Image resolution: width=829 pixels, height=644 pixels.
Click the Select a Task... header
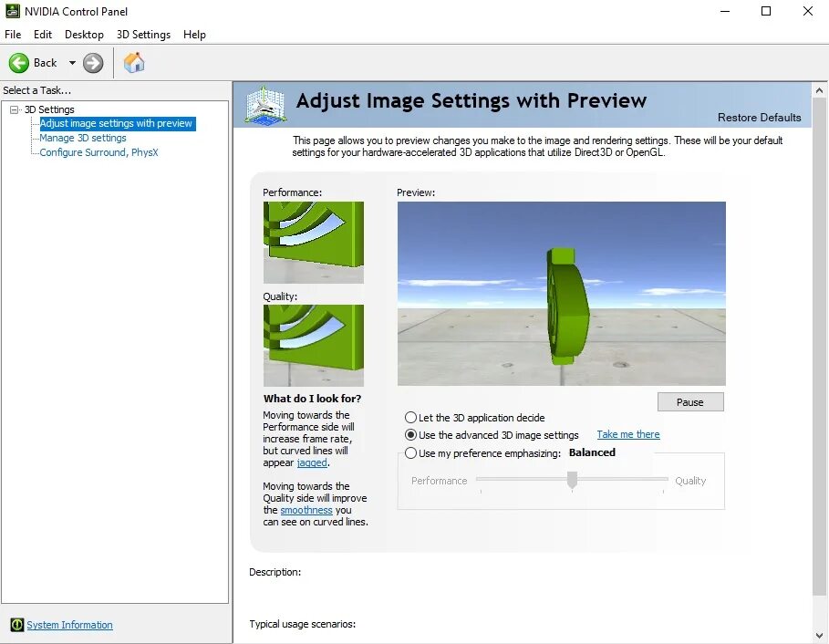37,90
